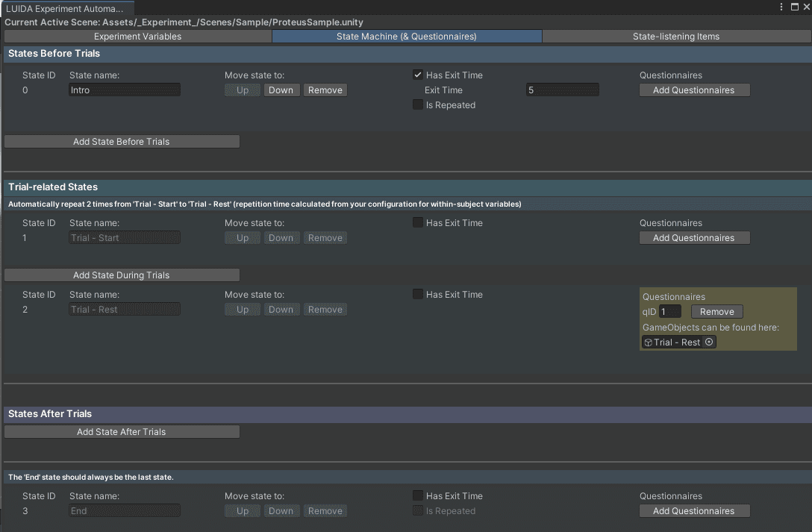Remove questionnaire qID 1 from Trial - Rest
This screenshot has height=532, width=812.
tap(716, 312)
